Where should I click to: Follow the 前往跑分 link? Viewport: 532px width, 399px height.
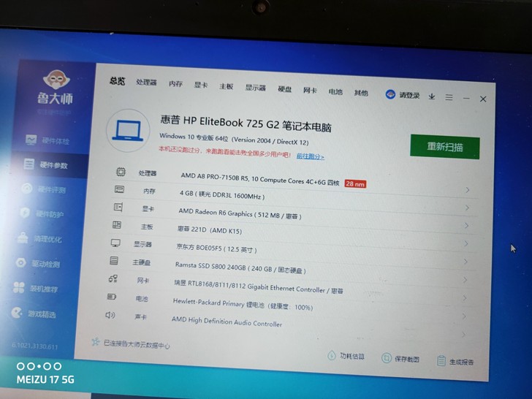[310, 156]
